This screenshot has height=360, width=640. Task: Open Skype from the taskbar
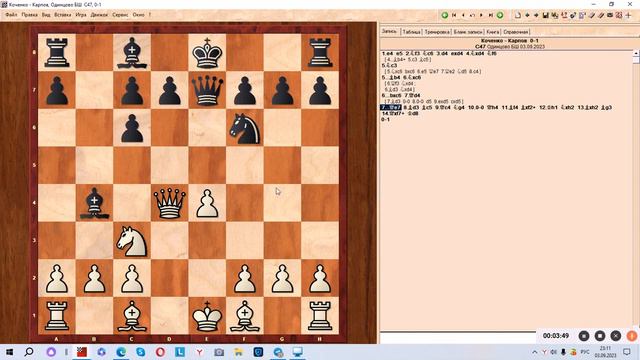coord(140,352)
